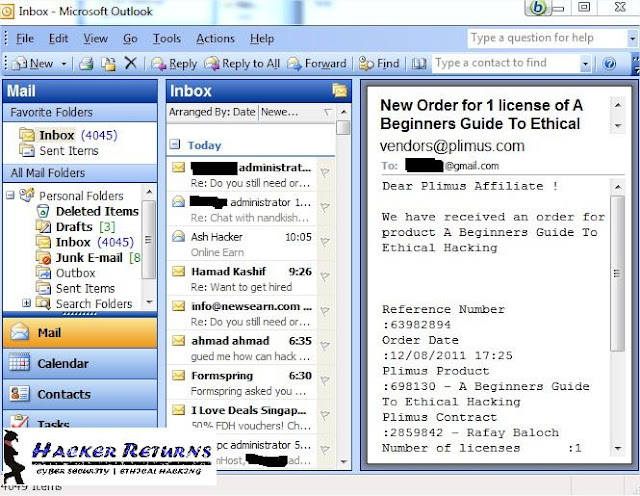Image resolution: width=640 pixels, height=496 pixels.
Task: Flag the ahmad ahmad message
Action: (x=325, y=346)
